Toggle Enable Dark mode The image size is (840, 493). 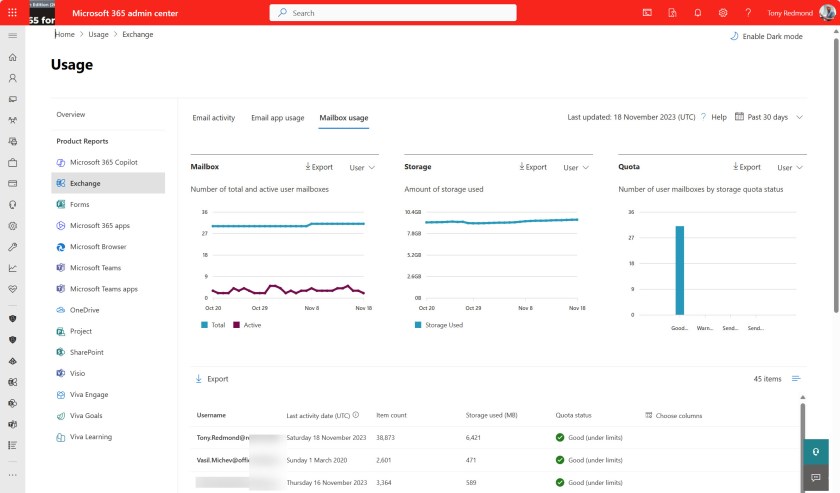point(766,36)
